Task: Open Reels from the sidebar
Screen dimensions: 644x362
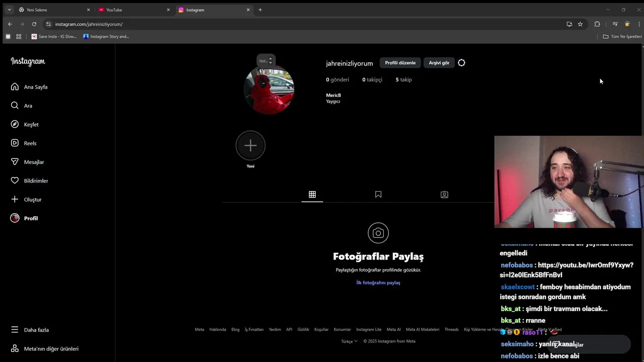Action: (x=24, y=143)
